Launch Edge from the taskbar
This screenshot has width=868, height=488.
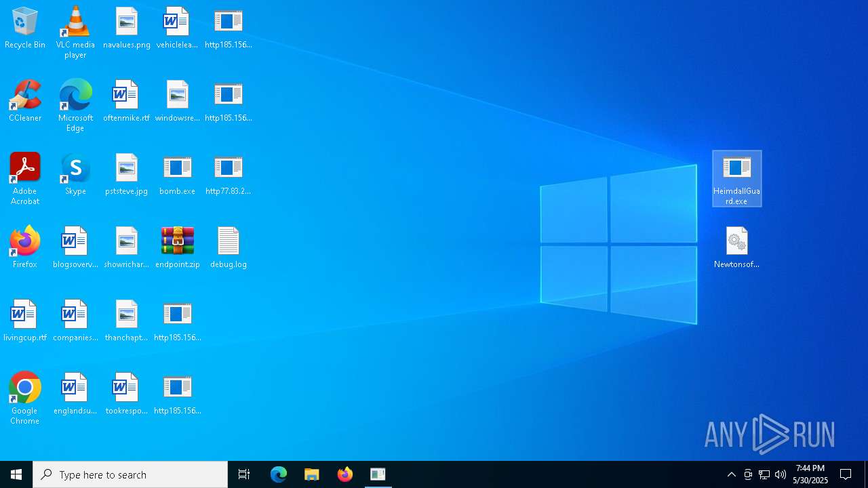(279, 474)
